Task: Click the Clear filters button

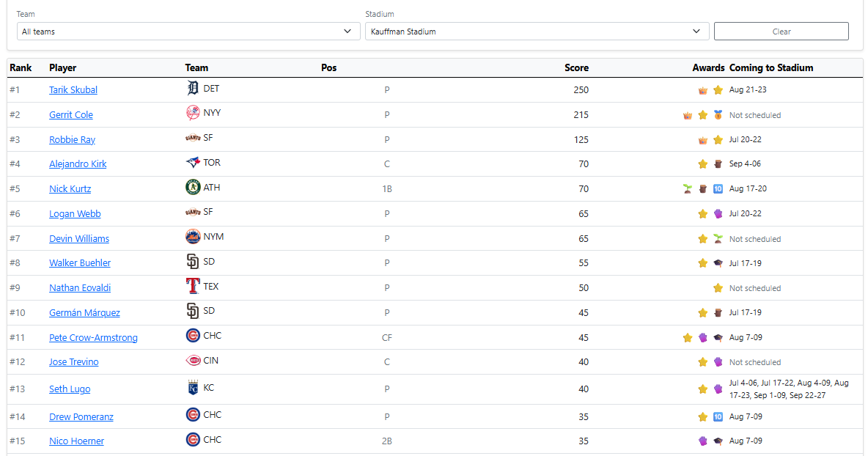Action: click(781, 32)
